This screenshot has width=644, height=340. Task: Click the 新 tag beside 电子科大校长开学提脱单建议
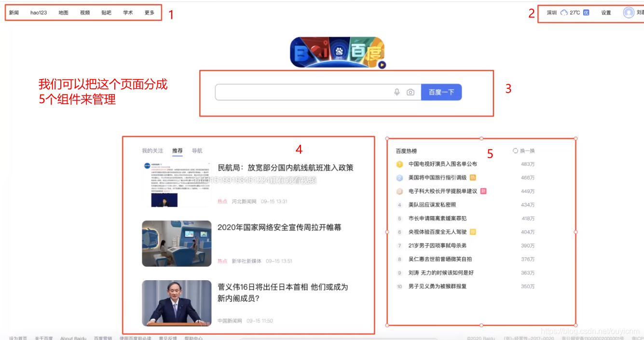click(x=483, y=191)
